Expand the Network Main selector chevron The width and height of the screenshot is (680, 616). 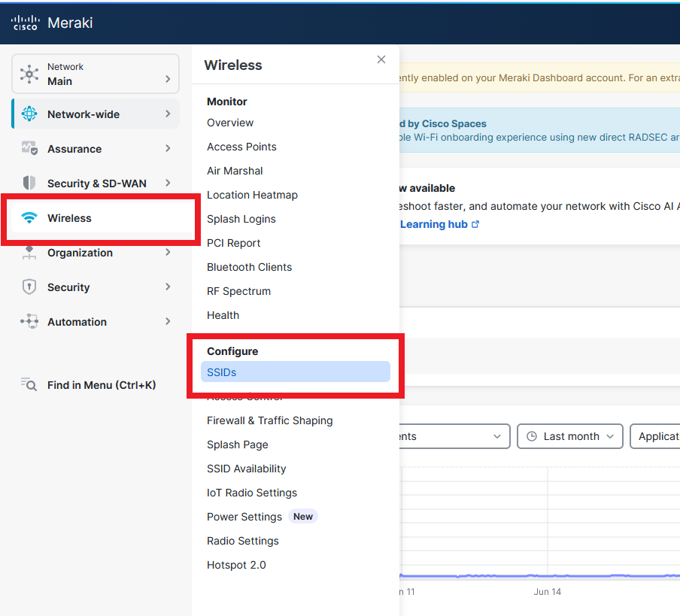(168, 79)
